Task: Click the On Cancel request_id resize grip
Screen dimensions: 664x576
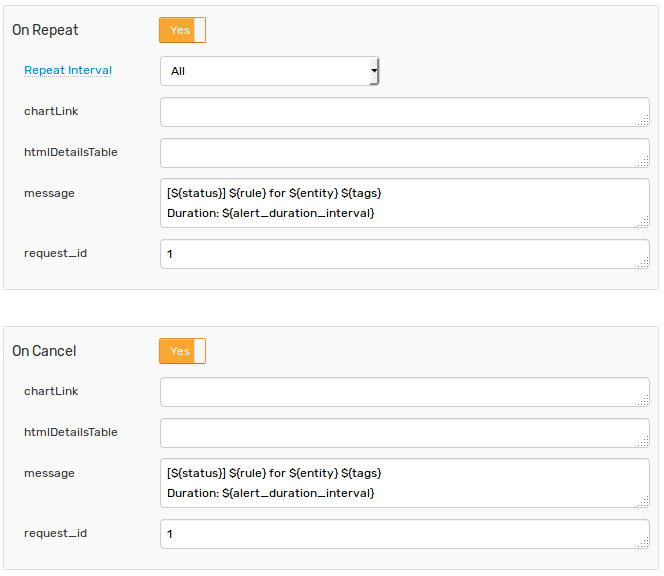Action: click(644, 543)
